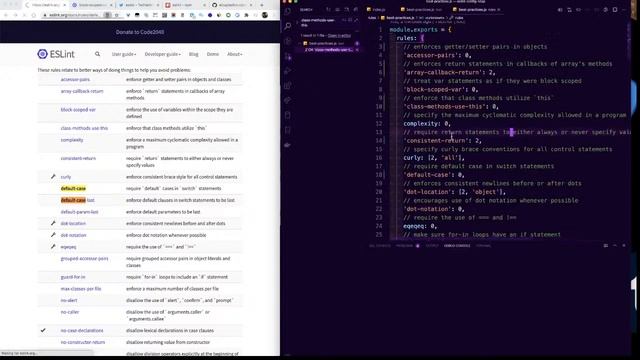Open the block-scoped-var rule link
Screen dimensions: 640x360
click(x=78, y=110)
